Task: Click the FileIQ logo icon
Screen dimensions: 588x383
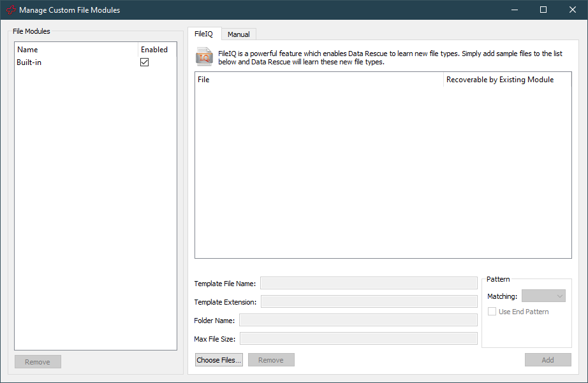Action: click(x=204, y=57)
